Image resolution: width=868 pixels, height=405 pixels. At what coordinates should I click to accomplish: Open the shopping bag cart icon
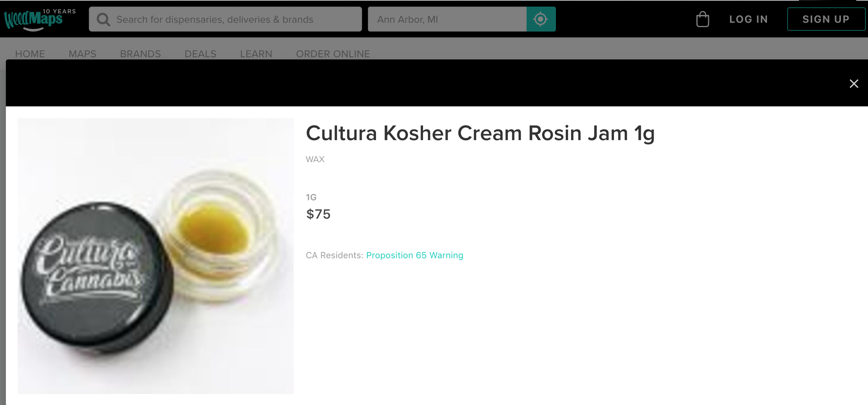702,19
